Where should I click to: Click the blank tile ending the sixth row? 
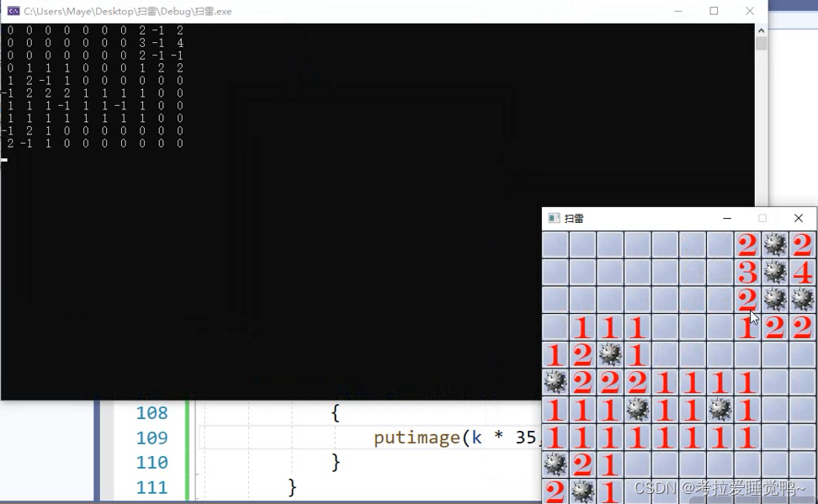(802, 383)
